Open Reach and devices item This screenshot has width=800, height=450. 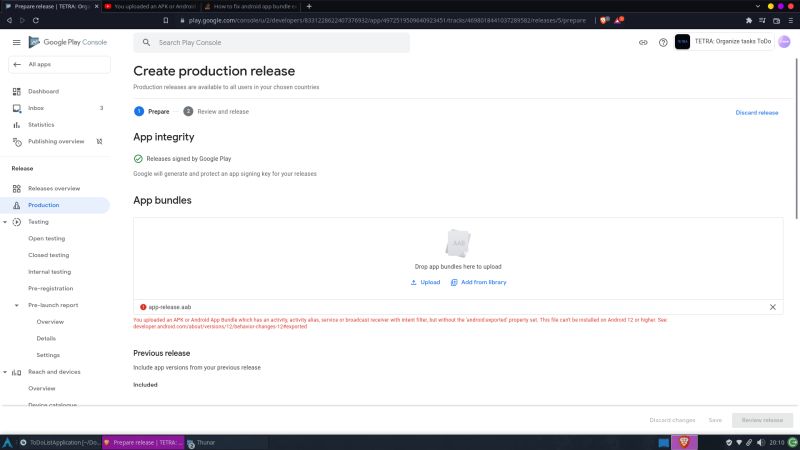54,372
